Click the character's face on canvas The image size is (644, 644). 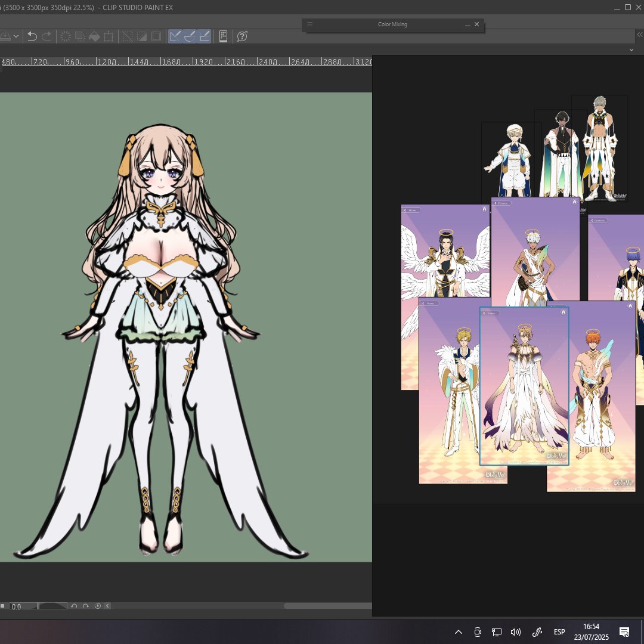[x=161, y=175]
